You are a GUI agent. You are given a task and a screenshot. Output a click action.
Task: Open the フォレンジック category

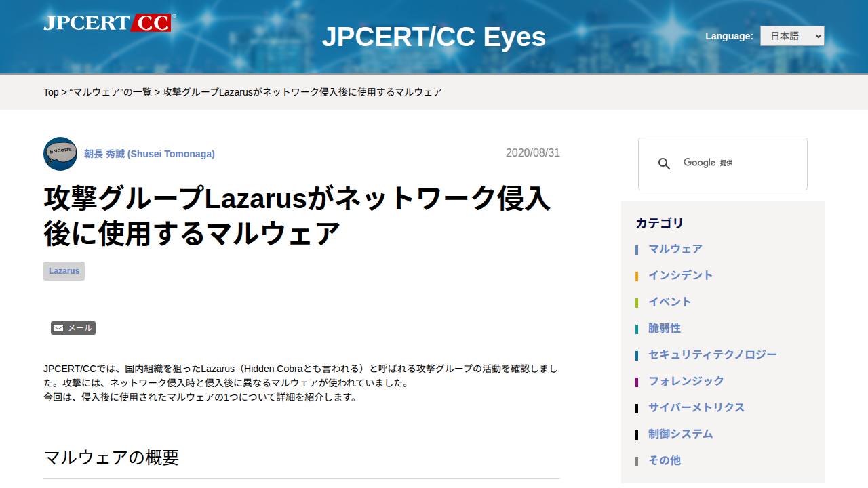coord(686,381)
